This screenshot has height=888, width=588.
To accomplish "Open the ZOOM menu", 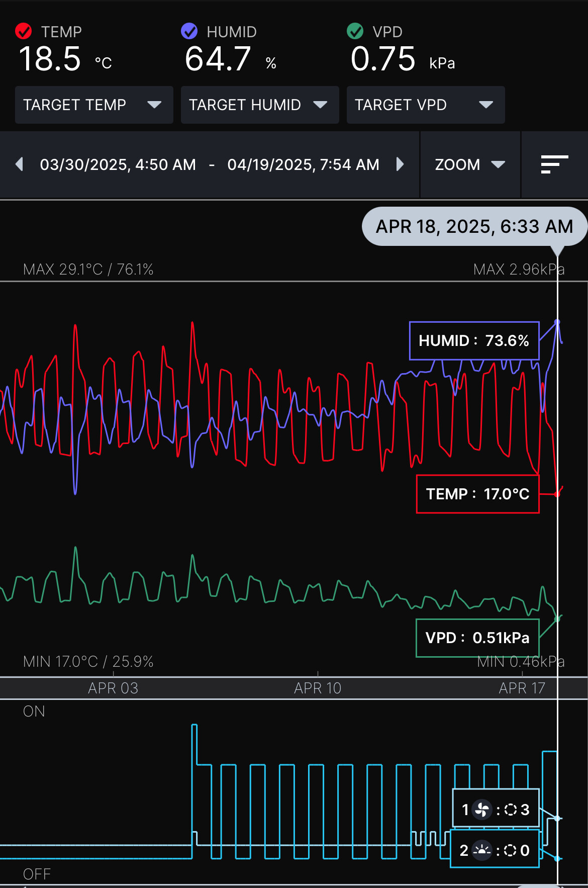I will click(x=469, y=165).
